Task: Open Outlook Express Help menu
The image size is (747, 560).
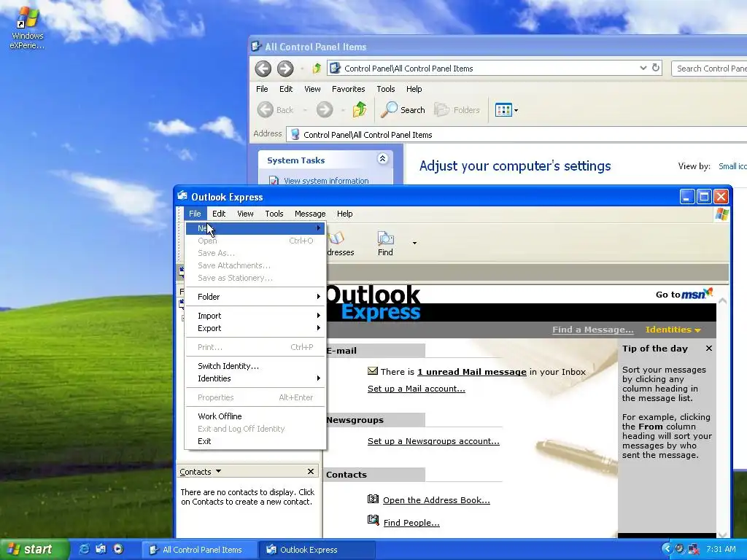Action: pos(344,214)
